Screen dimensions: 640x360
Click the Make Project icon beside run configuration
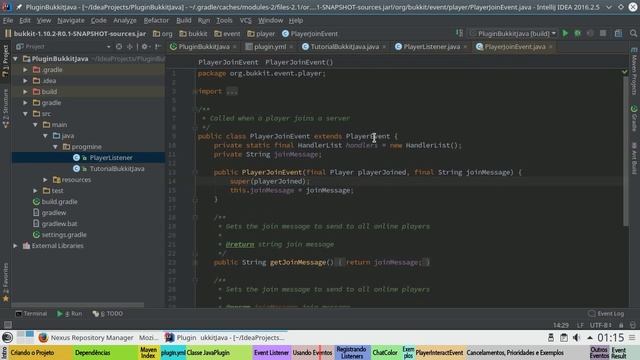pyautogui.click(x=460, y=33)
